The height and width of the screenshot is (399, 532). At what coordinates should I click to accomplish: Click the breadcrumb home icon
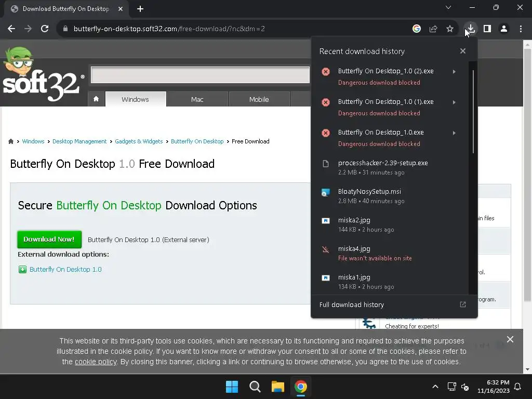(x=11, y=141)
